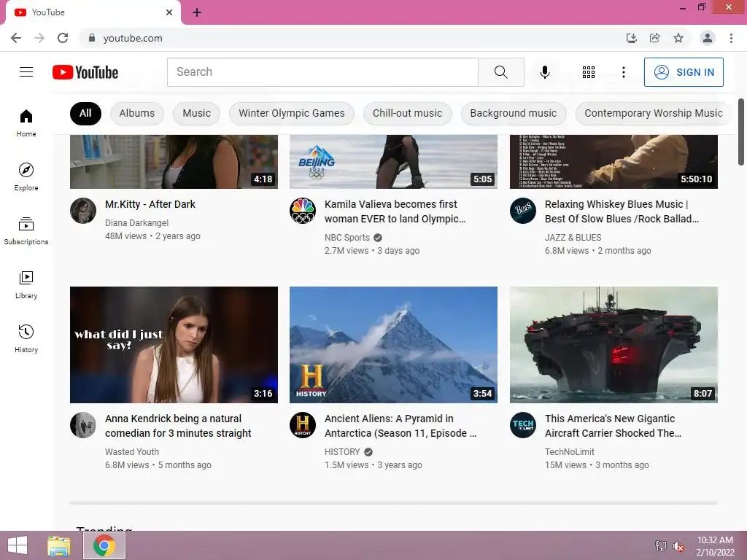Reload the page

(x=63, y=38)
